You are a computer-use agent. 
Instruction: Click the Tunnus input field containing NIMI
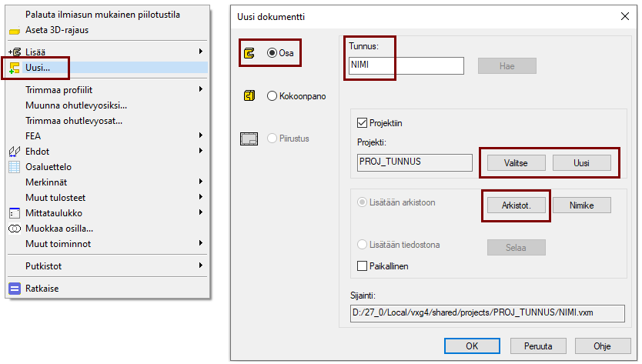406,65
